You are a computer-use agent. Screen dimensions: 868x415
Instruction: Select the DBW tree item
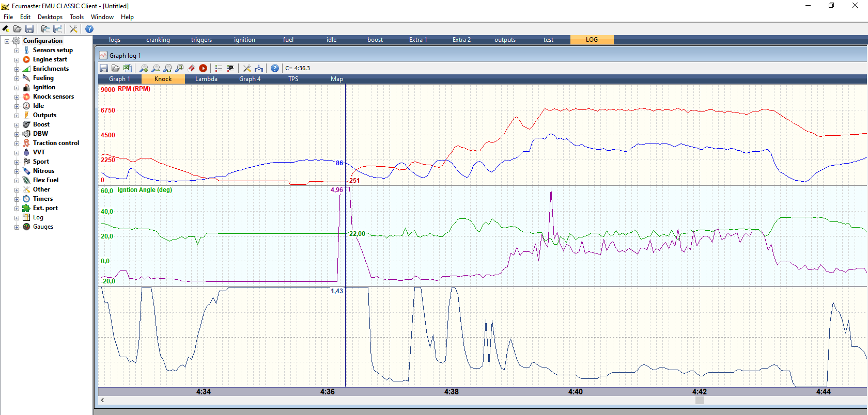point(41,134)
